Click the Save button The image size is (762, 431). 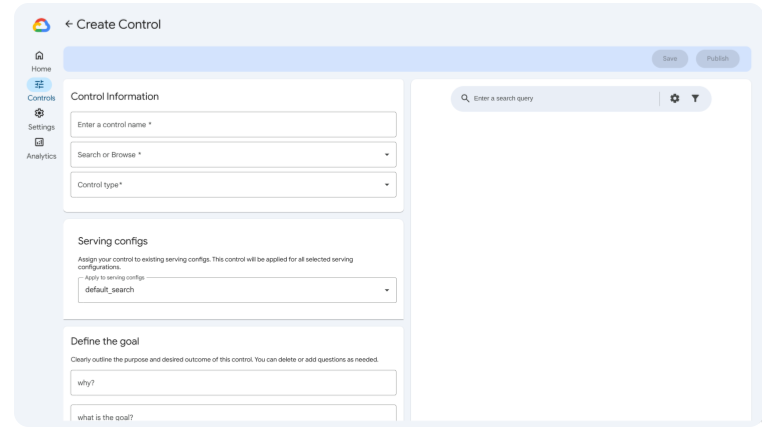point(669,59)
